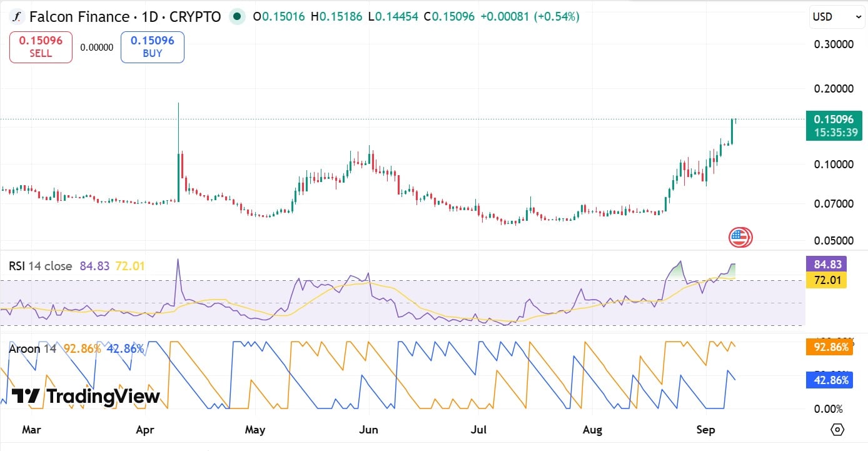Click the 0.07000 price axis label

[x=834, y=203]
